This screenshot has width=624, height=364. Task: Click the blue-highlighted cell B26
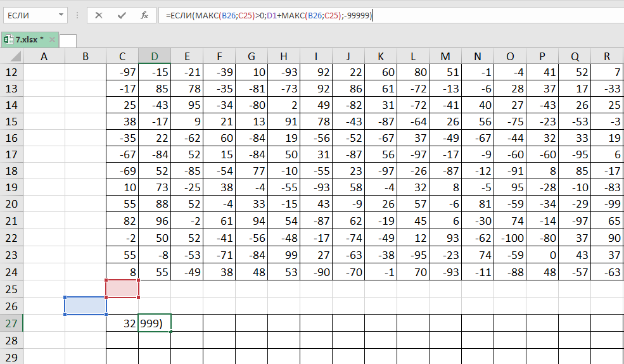pos(86,306)
